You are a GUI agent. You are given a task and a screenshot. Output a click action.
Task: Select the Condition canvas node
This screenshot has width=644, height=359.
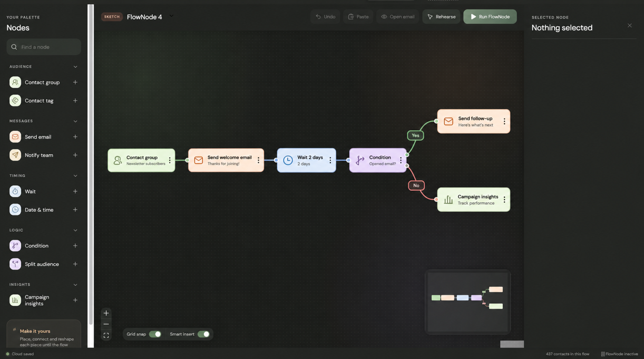point(378,161)
